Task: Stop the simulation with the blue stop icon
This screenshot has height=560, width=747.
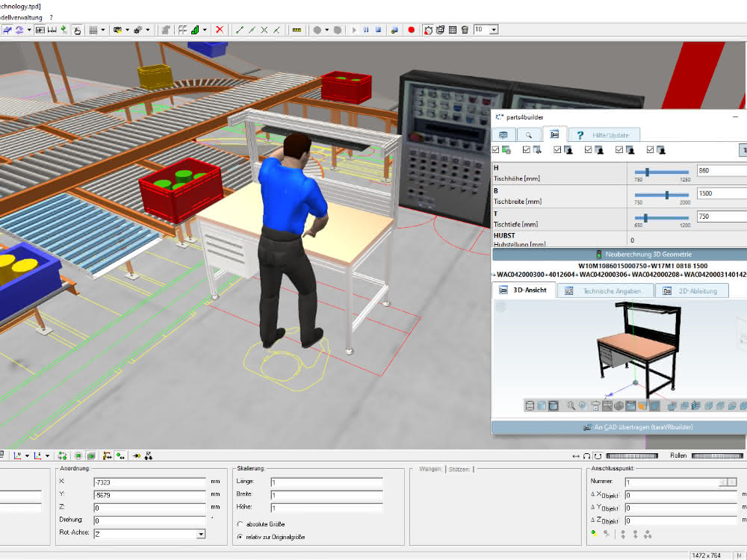Action: (379, 30)
